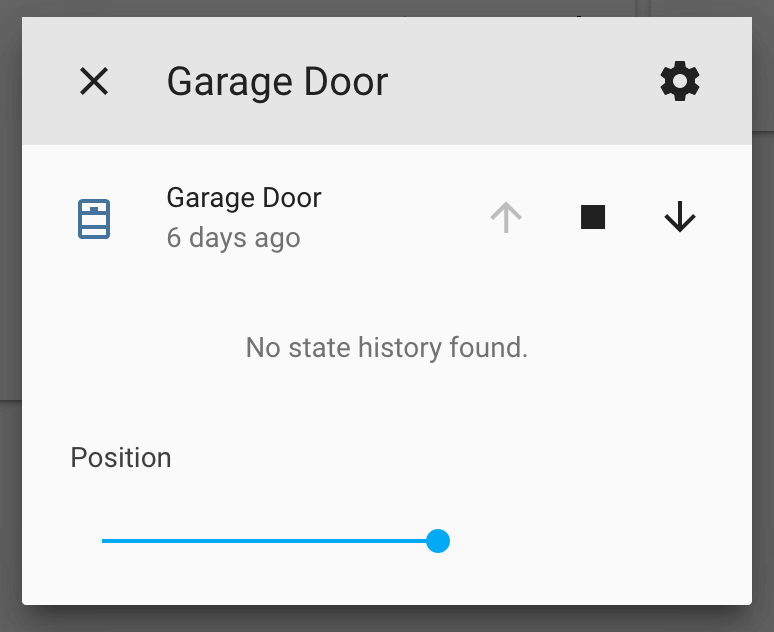Click the Position label
Image resolution: width=774 pixels, height=632 pixels.
click(121, 458)
